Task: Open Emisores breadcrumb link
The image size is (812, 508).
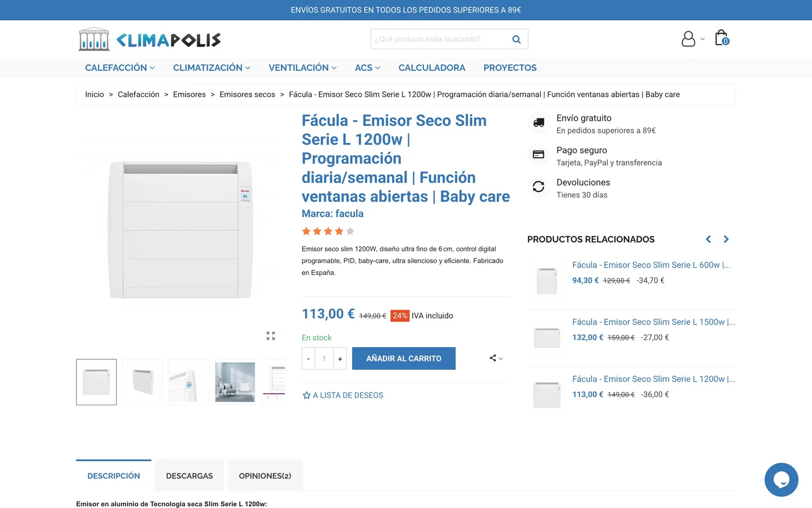Action: (189, 95)
